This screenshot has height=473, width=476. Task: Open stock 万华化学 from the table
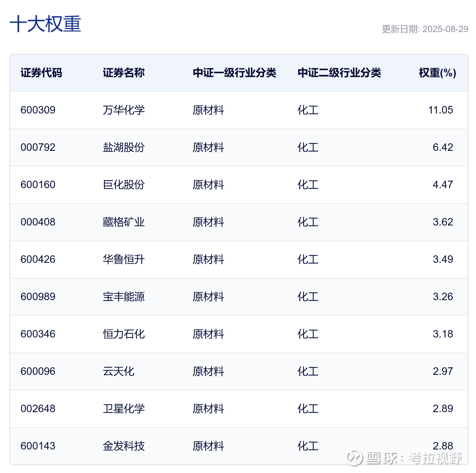click(124, 110)
